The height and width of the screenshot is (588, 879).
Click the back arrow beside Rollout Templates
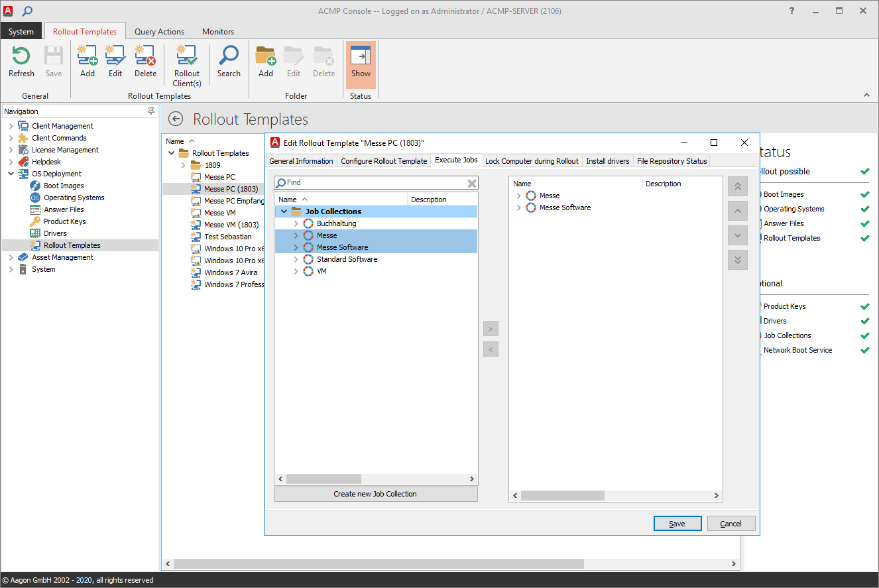click(x=176, y=119)
